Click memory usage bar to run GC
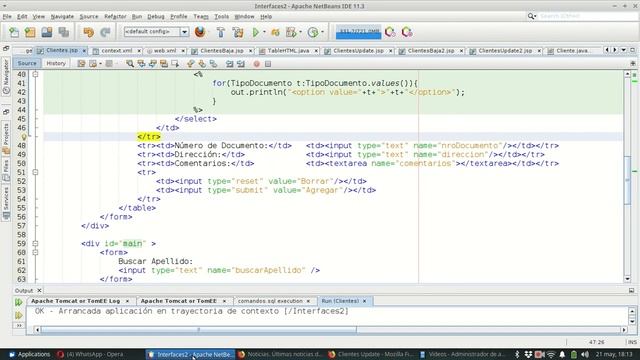 [358, 32]
